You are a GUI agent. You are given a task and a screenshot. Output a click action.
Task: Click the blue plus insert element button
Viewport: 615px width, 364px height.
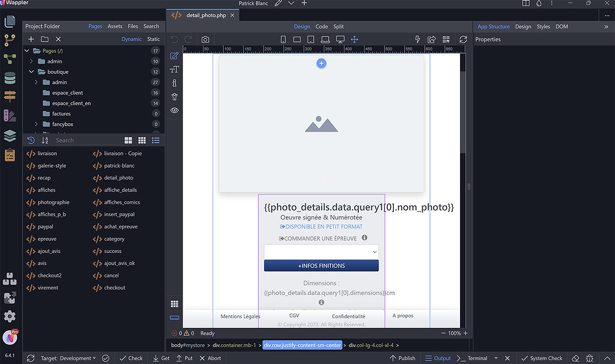point(321,63)
